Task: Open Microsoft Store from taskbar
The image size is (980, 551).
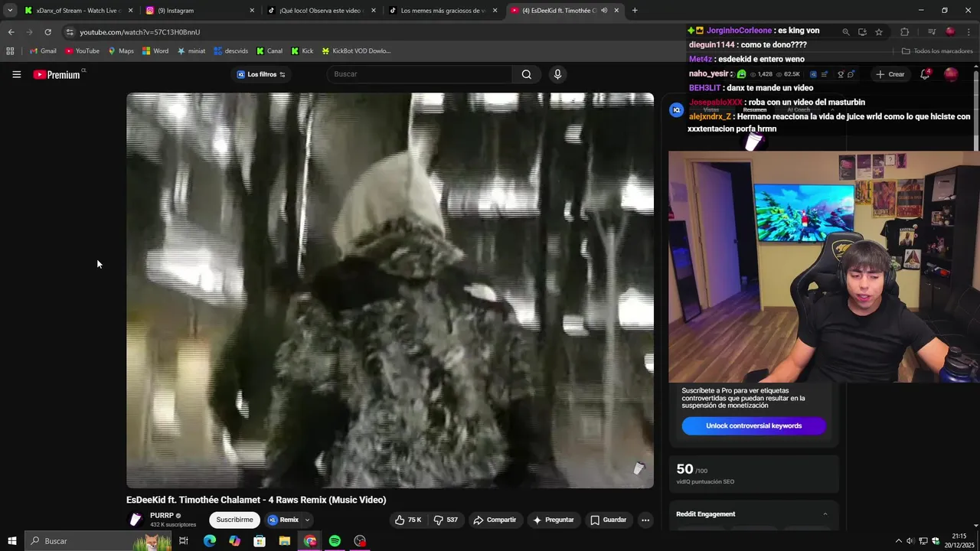Action: click(x=260, y=541)
